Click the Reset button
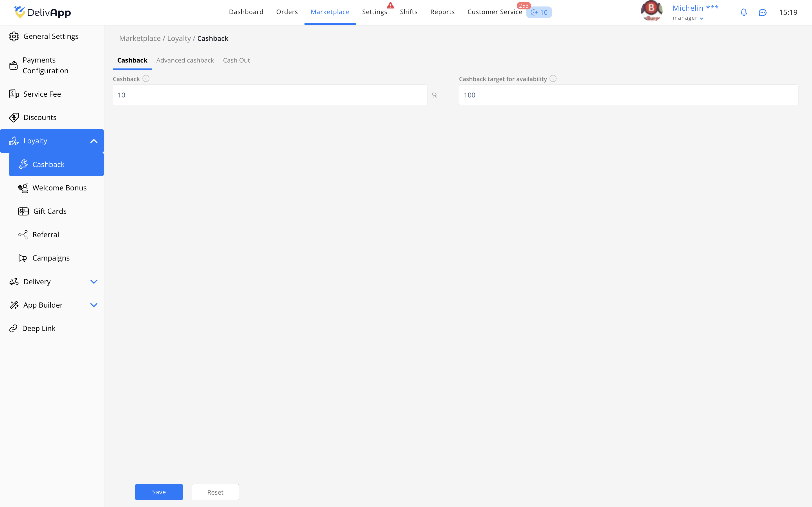 tap(215, 492)
